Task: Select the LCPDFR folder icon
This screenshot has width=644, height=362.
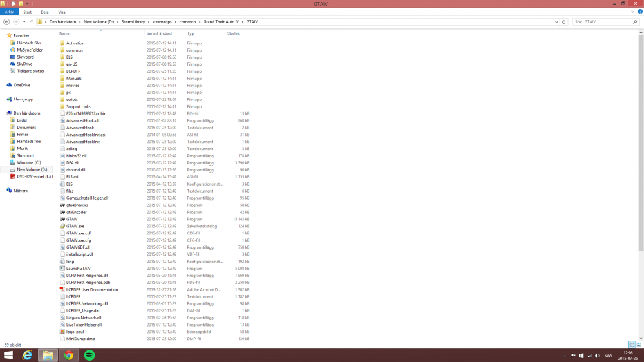Action: coord(62,71)
